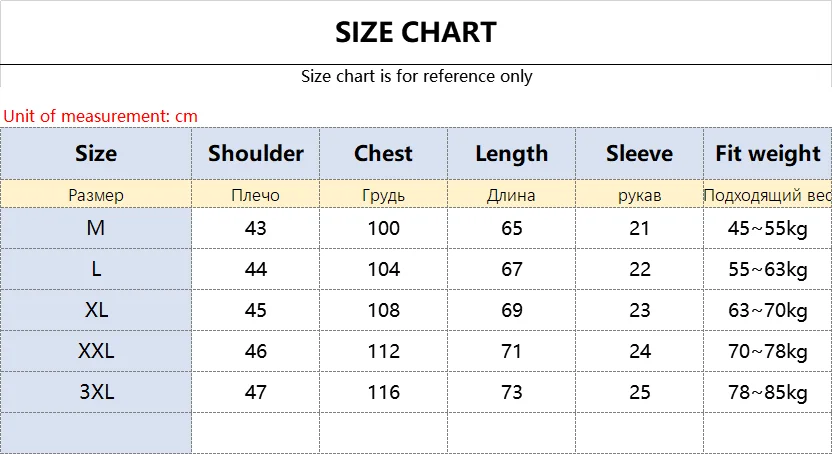Select the Shoulder column header

(x=256, y=154)
